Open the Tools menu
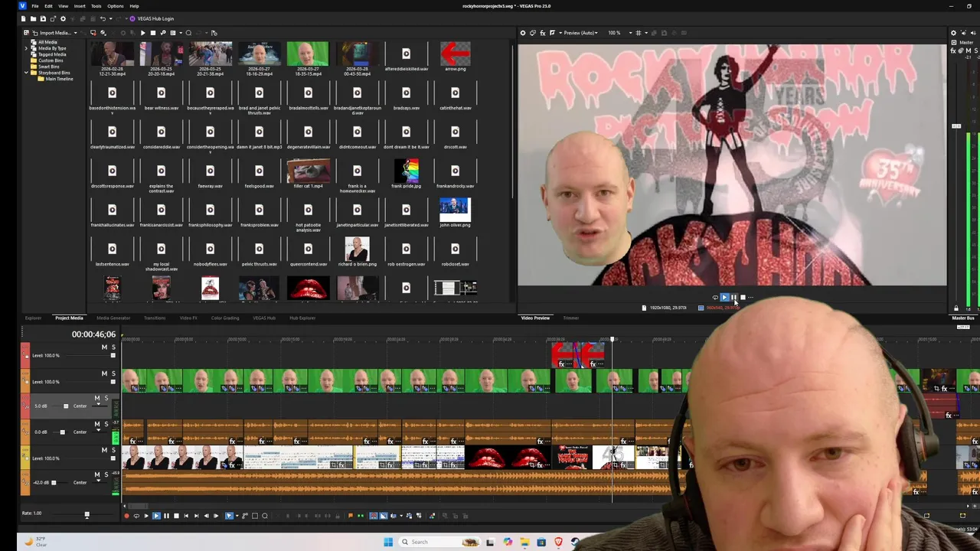 (96, 6)
